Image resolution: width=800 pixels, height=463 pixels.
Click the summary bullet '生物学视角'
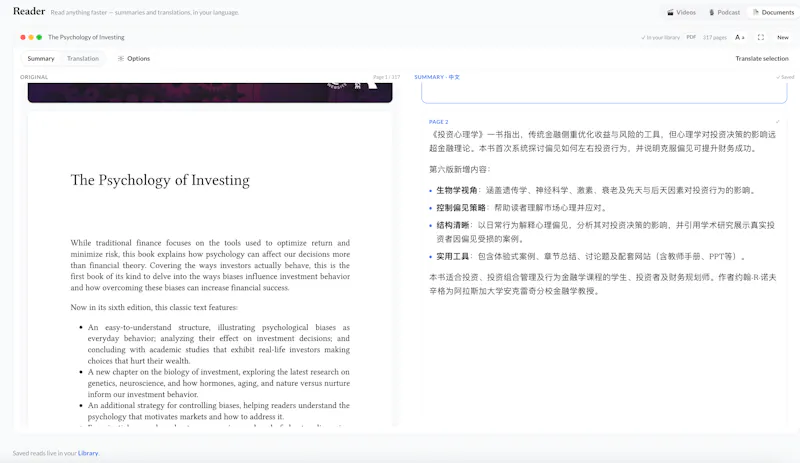595,190
